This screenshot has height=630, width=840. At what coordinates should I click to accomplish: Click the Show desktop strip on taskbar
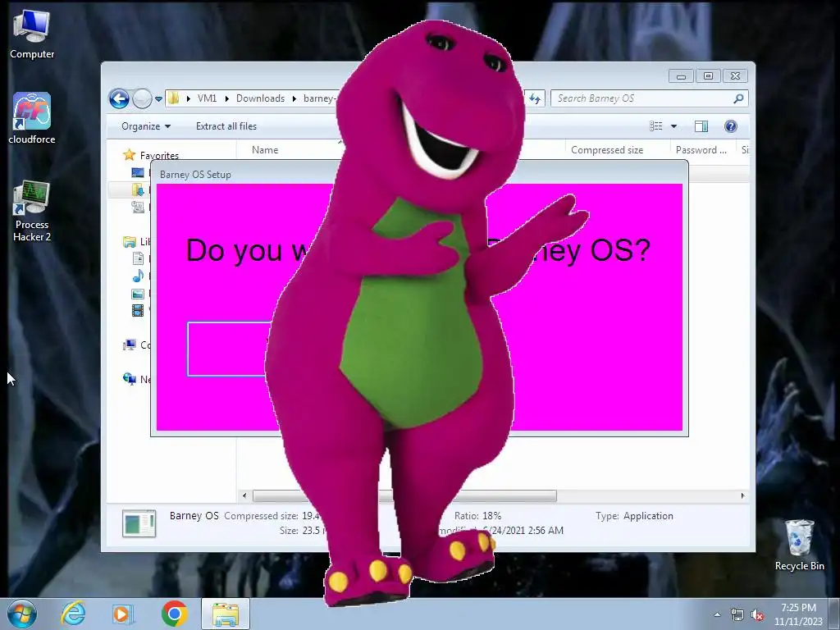834,614
